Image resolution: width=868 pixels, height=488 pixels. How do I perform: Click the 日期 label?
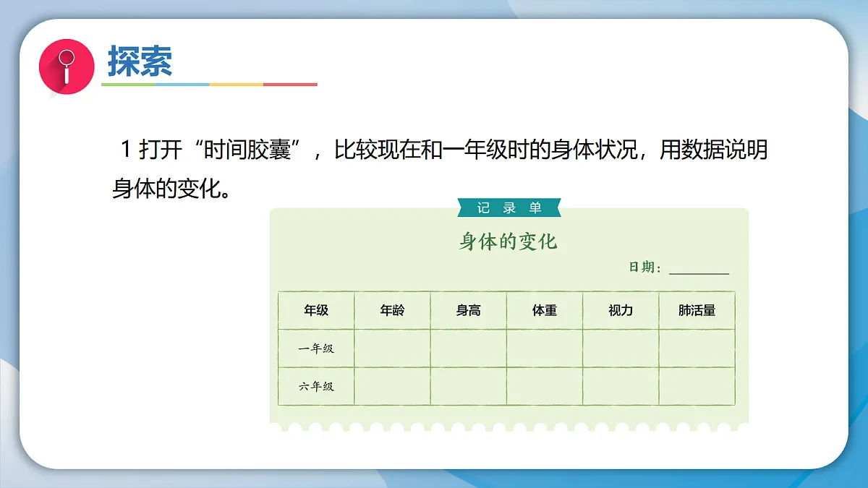(645, 267)
